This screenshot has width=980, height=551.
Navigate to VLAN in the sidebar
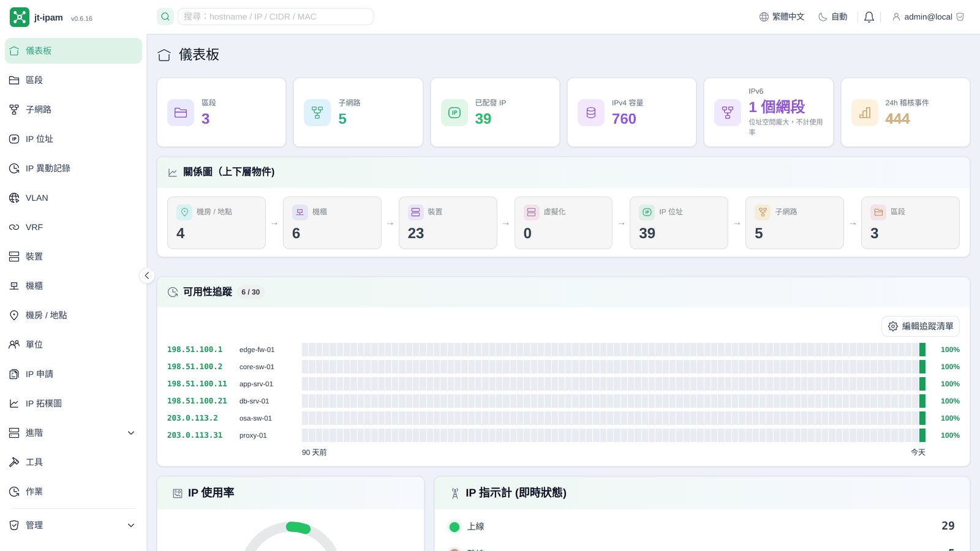pos(73,198)
